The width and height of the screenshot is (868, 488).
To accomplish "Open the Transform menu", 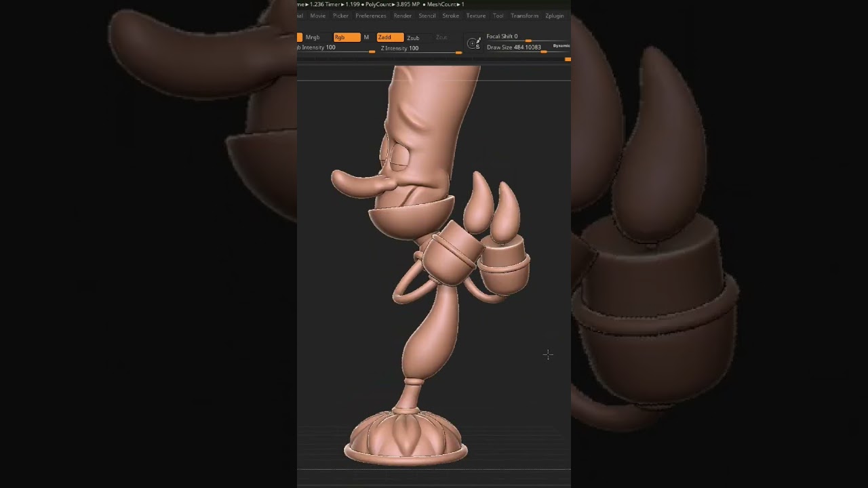I will click(x=525, y=16).
